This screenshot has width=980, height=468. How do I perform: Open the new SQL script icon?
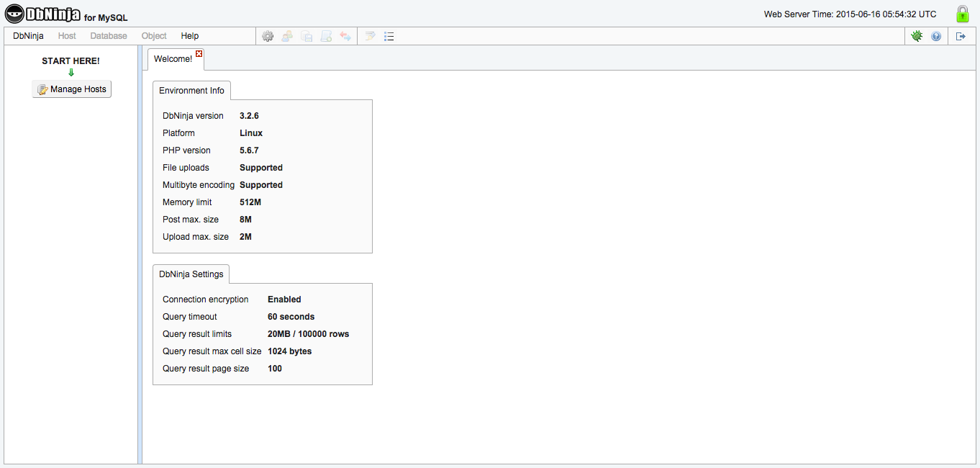click(326, 36)
